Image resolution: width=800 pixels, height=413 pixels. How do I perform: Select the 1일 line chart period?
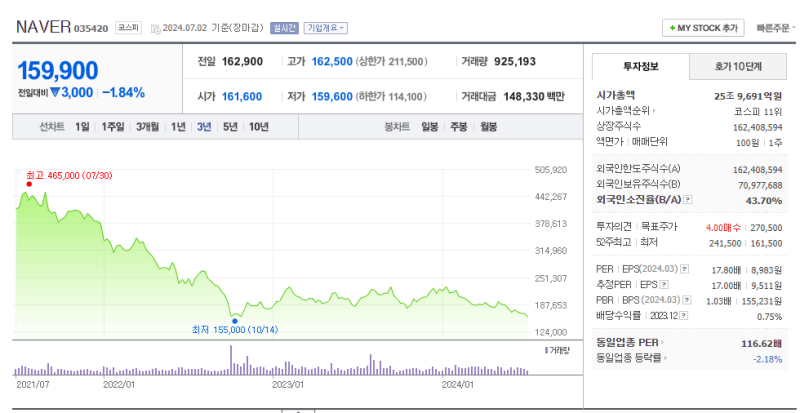(83, 127)
